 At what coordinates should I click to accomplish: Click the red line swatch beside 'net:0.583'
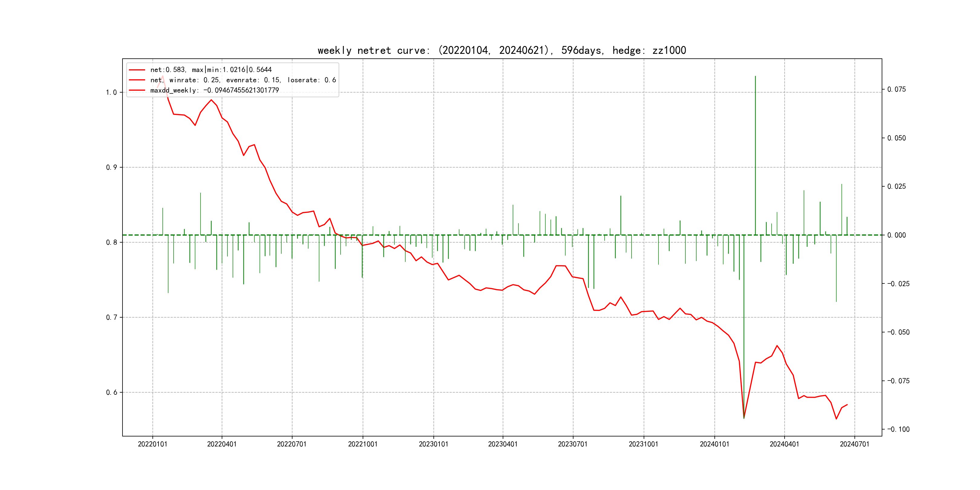pos(137,70)
